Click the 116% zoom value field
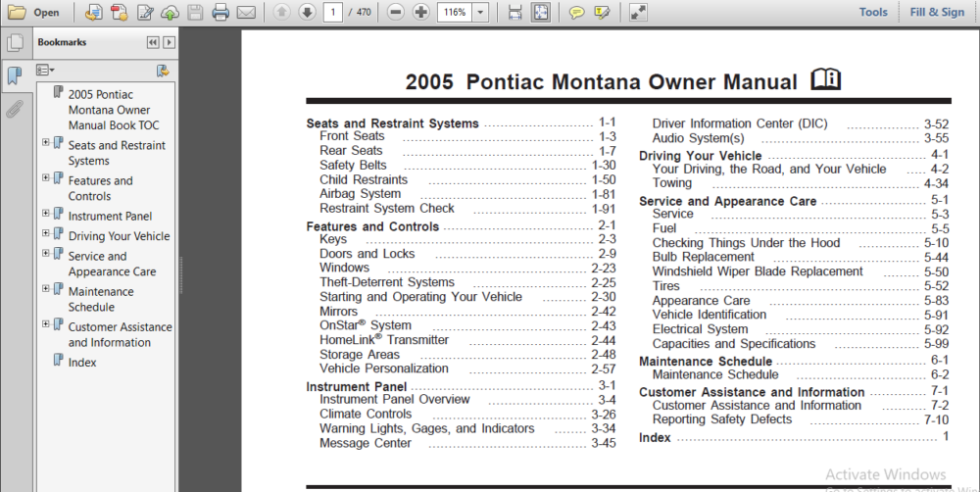The width and height of the screenshot is (980, 492). coord(455,12)
